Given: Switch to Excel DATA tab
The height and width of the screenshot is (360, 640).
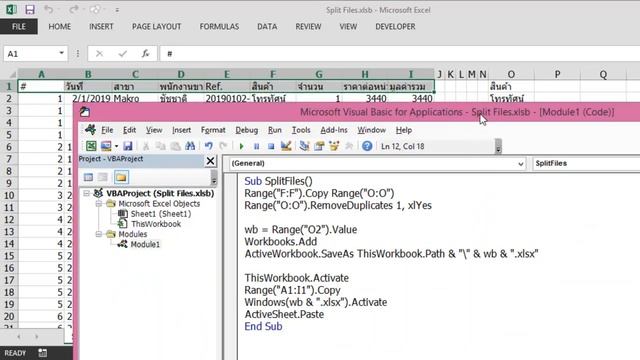Looking at the screenshot, I should pyautogui.click(x=267, y=27).
